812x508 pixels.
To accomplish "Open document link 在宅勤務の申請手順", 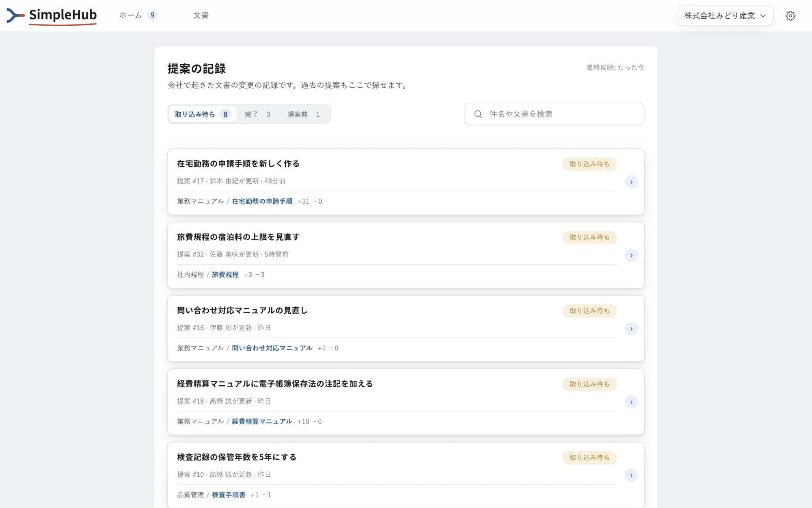I will click(x=262, y=202).
